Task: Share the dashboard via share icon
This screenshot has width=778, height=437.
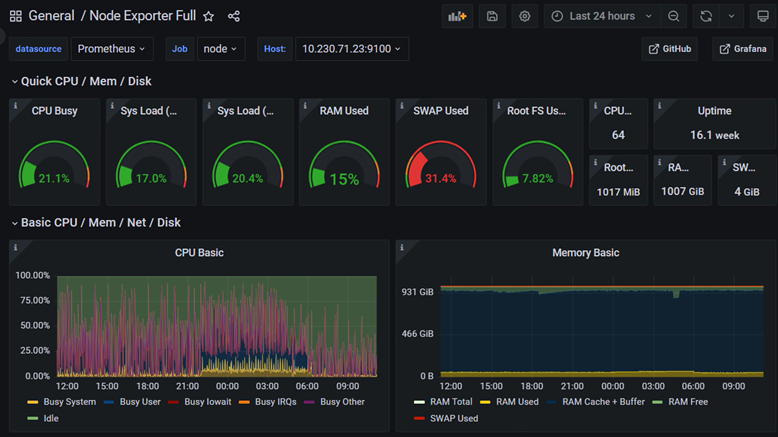Action: coord(234,16)
